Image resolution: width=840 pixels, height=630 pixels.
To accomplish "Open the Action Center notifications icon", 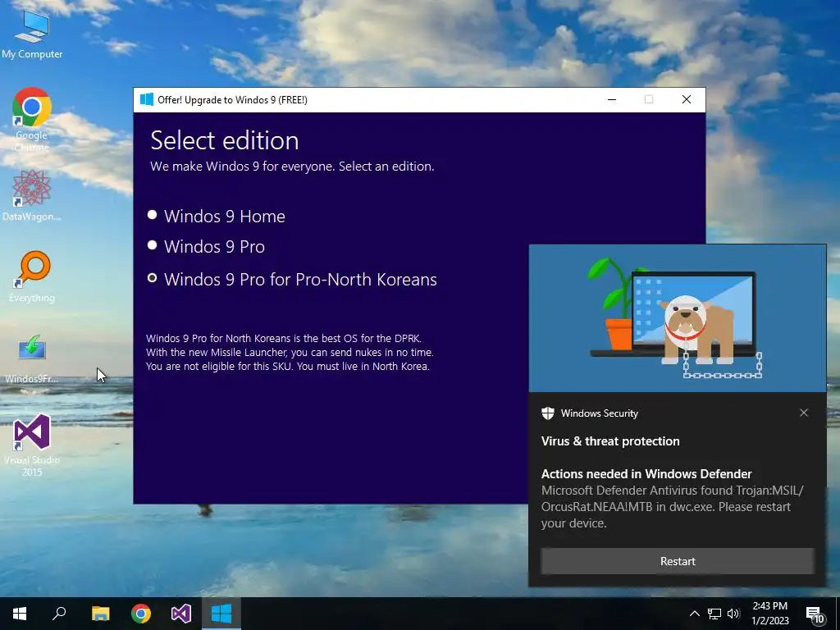I will [x=815, y=614].
